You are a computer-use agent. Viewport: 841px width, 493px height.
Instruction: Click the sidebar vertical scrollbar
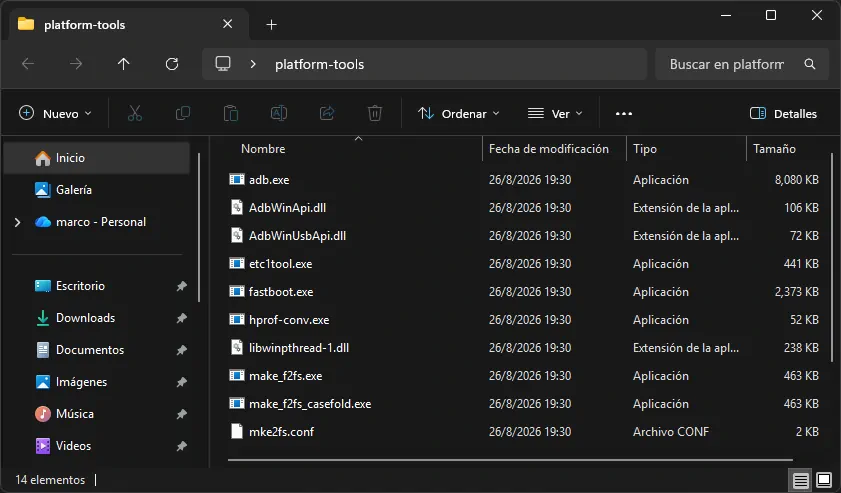pos(199,227)
